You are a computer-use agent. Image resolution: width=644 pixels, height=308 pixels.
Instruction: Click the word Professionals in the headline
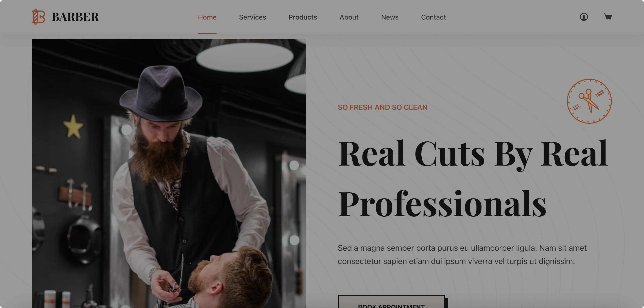442,203
